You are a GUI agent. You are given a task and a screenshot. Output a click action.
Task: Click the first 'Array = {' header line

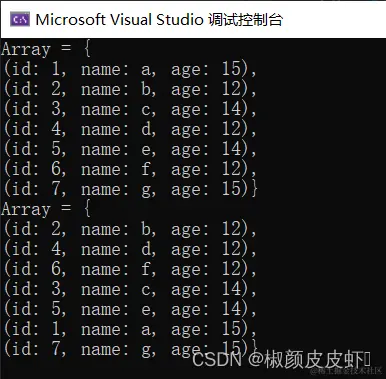(46, 49)
